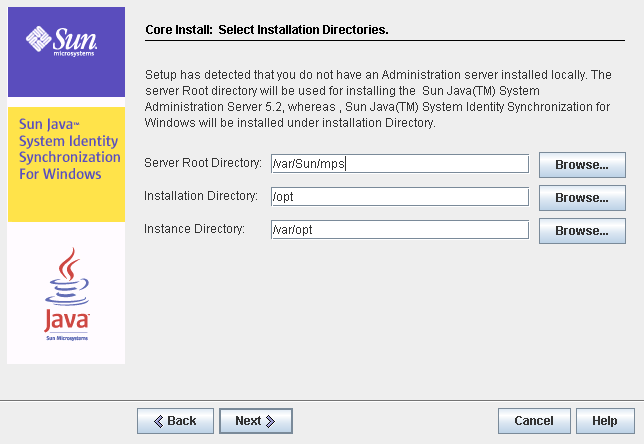Click the 'Server Root Directory:' label
This screenshot has height=444, width=644.
[x=203, y=163]
